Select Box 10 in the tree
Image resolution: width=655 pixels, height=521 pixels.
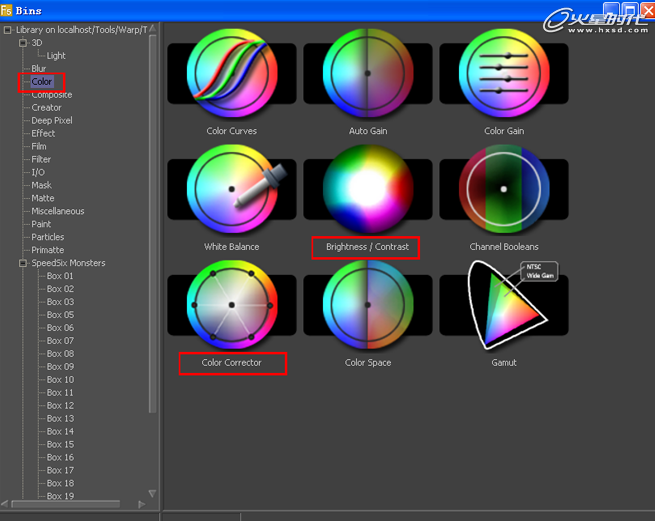(x=60, y=379)
